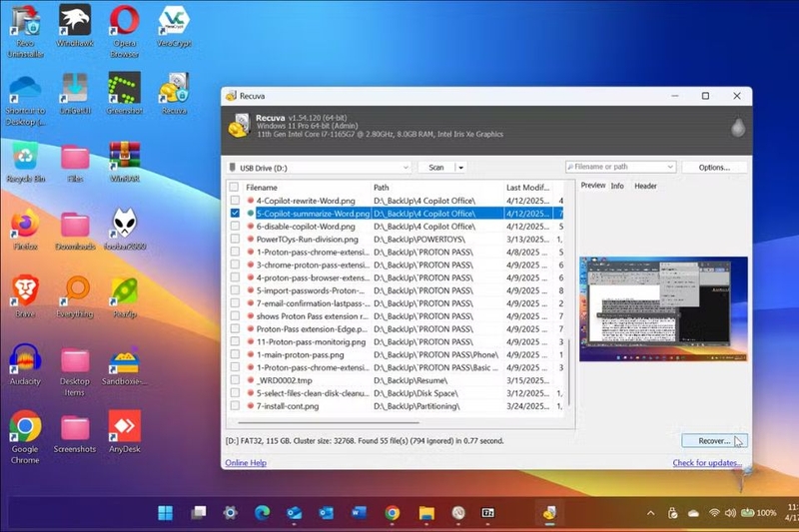Screen dimensions: 799x532
Task: Click the Check for updates link
Action: [707, 463]
